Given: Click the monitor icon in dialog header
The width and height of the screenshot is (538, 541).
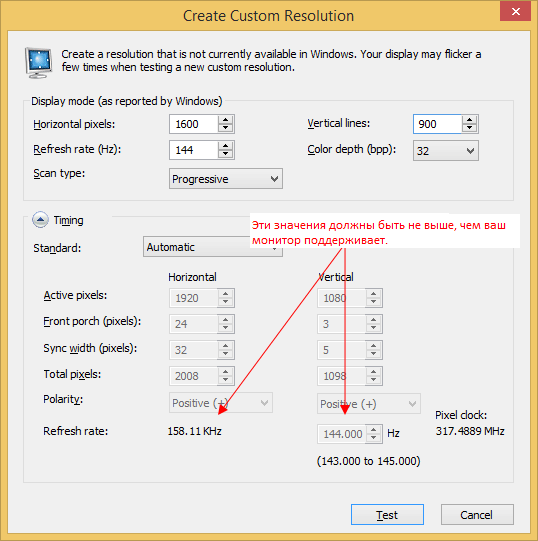Looking at the screenshot, I should (x=38, y=62).
